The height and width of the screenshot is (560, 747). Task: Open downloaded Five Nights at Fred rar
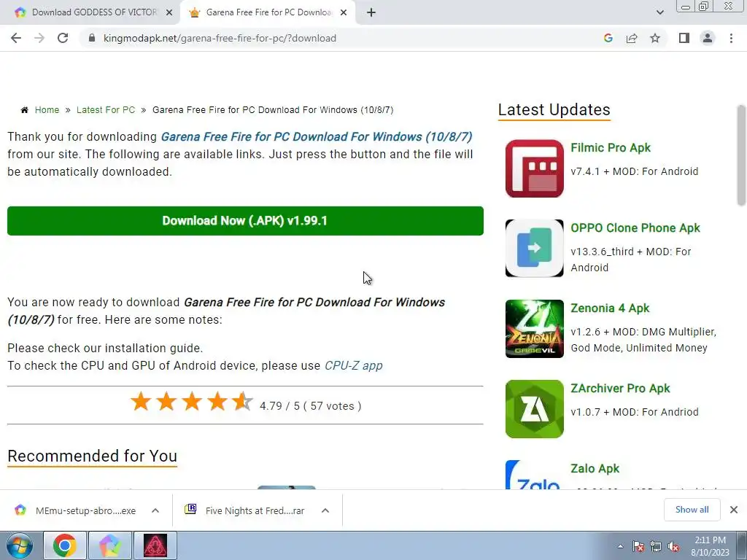(x=245, y=510)
